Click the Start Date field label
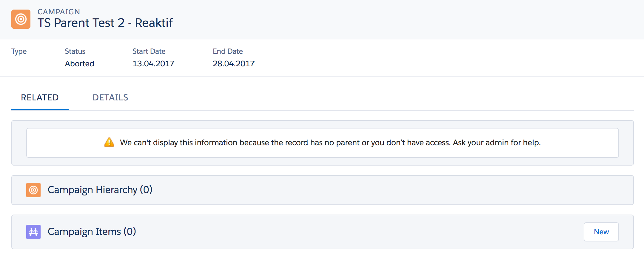Image resolution: width=644 pixels, height=257 pixels. point(149,51)
